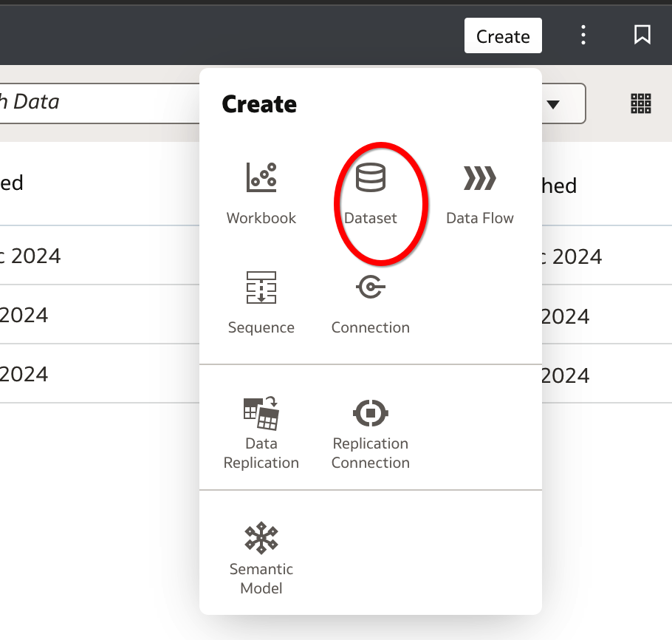
Task: Click the bookmark icon in top bar
Action: coord(642,35)
